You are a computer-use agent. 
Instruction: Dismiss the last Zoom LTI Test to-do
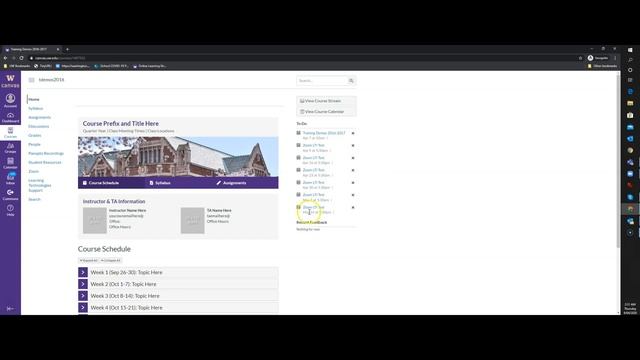[x=353, y=207]
